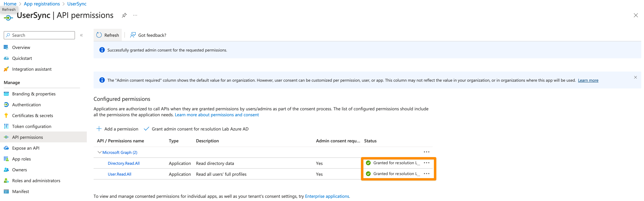Click the Owners people icon
The image size is (644, 201).
tap(6, 169)
